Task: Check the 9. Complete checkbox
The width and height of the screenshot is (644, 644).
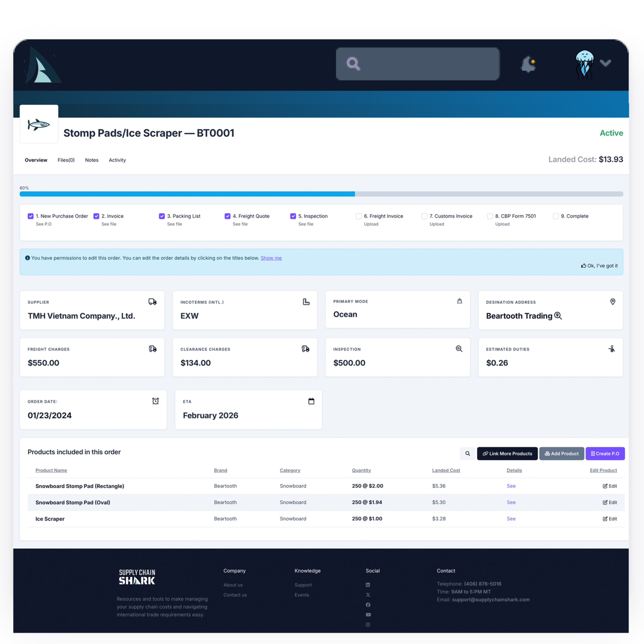Action: pos(555,216)
